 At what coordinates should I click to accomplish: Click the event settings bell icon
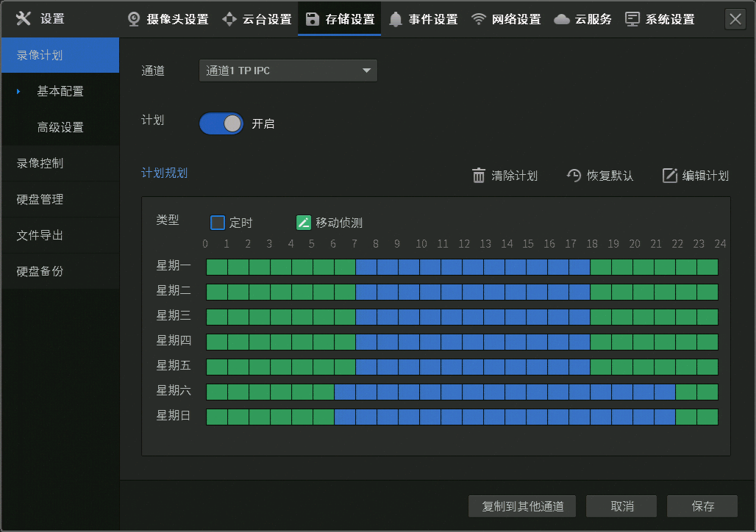click(x=396, y=19)
